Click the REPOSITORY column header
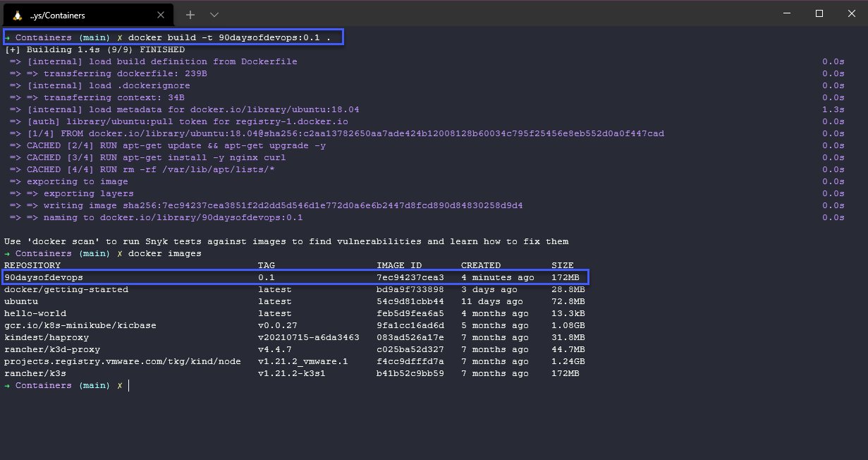Image resolution: width=868 pixels, height=460 pixels. 32,265
